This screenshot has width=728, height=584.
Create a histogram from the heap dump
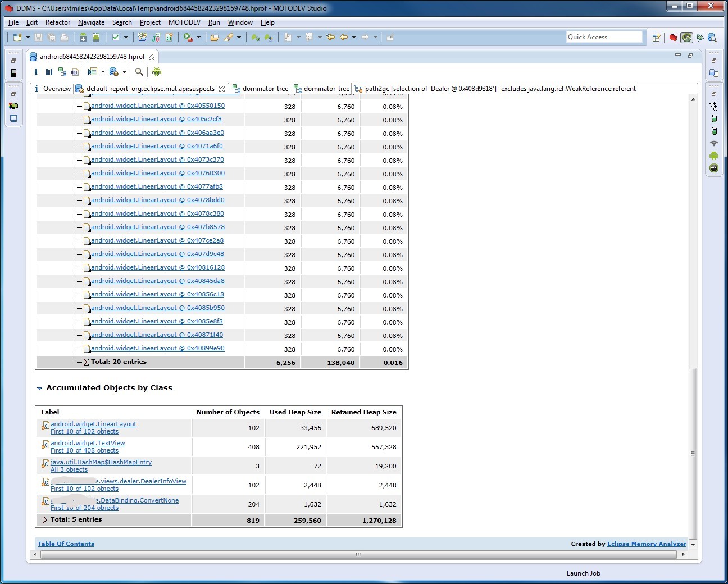(49, 72)
